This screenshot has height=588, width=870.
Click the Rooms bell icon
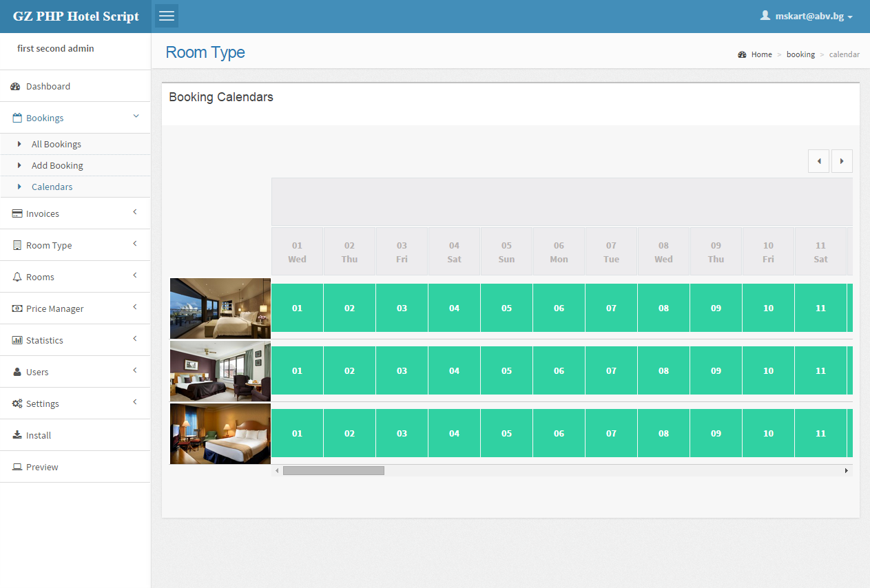coord(17,277)
